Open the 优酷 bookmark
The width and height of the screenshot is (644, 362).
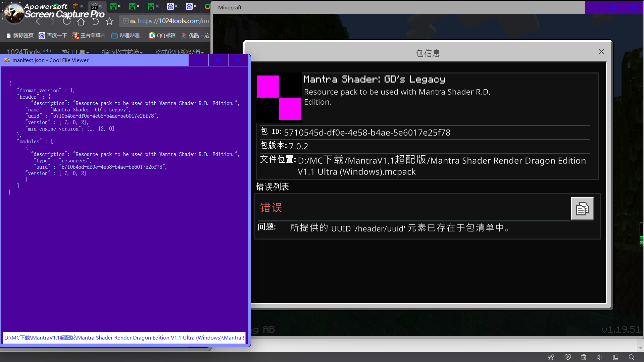tap(195, 36)
